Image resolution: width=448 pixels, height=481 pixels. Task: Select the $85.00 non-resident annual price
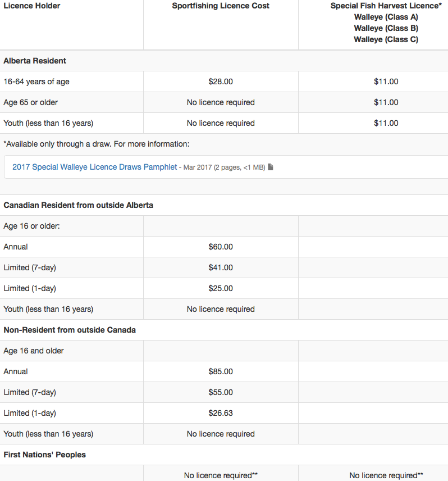221,371
